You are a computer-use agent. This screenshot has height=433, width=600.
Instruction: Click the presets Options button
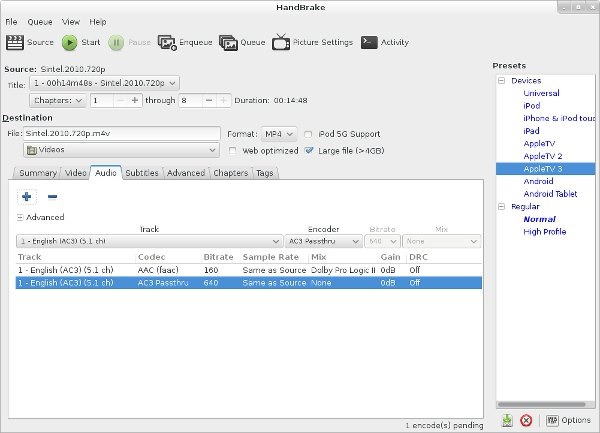point(565,420)
